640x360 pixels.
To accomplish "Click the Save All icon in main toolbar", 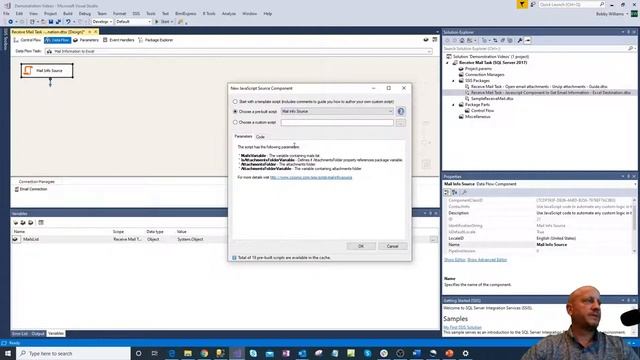I will pyautogui.click(x=58, y=22).
